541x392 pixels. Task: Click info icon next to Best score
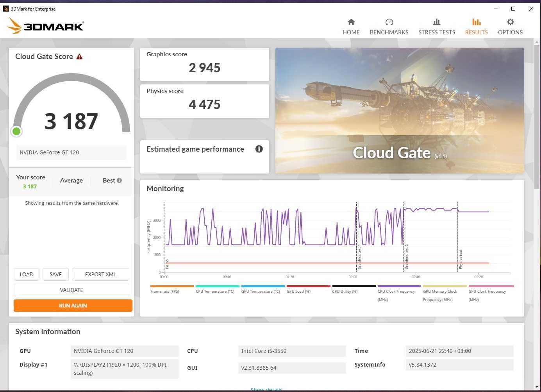[119, 180]
